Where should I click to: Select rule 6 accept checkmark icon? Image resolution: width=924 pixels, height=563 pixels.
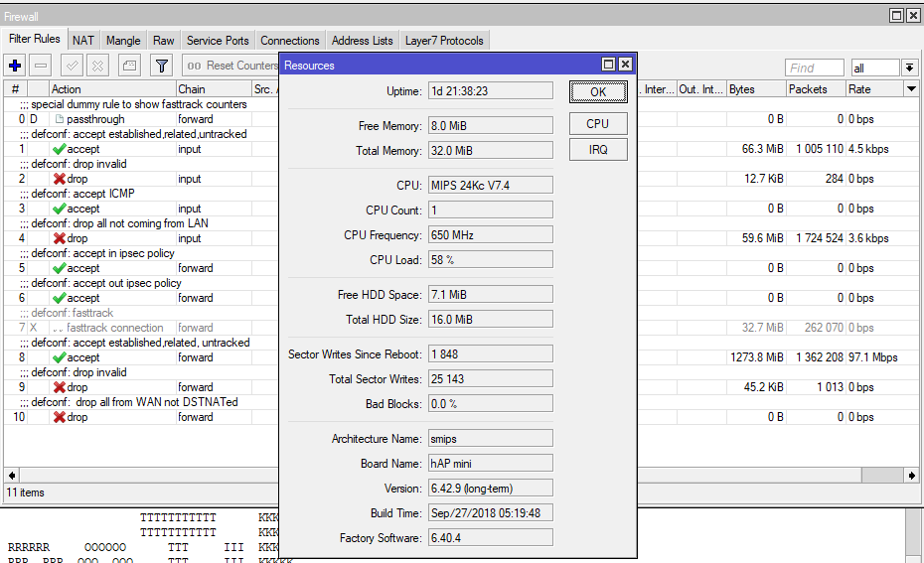pyautogui.click(x=59, y=298)
